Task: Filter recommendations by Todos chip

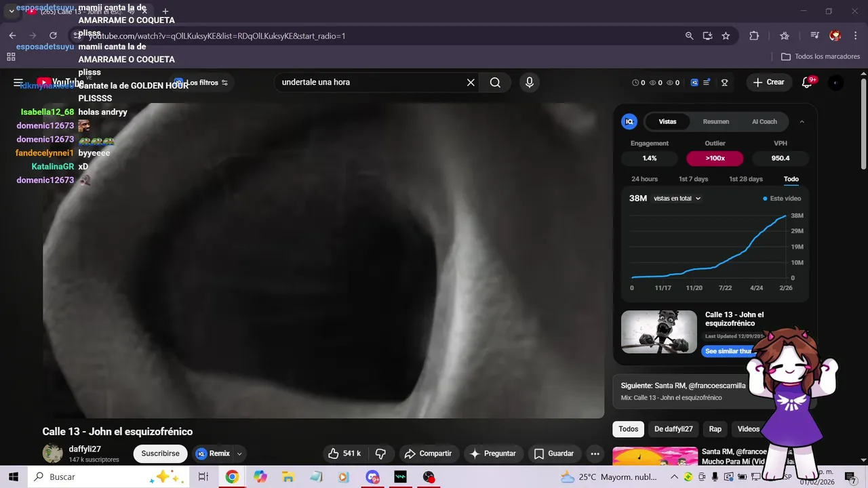Action: tap(628, 429)
